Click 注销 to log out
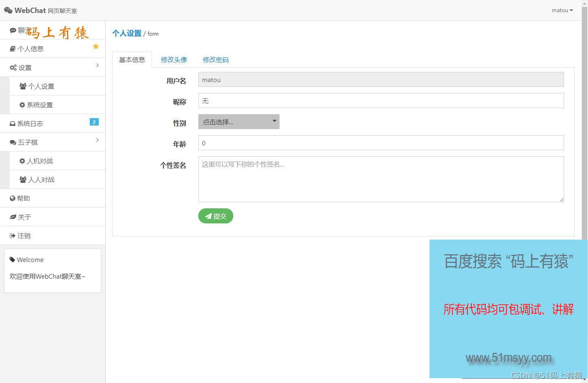The height and width of the screenshot is (383, 588). pyautogui.click(x=52, y=236)
